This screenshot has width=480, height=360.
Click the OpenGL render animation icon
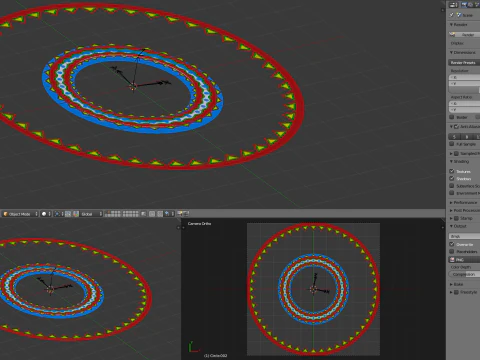tap(186, 214)
